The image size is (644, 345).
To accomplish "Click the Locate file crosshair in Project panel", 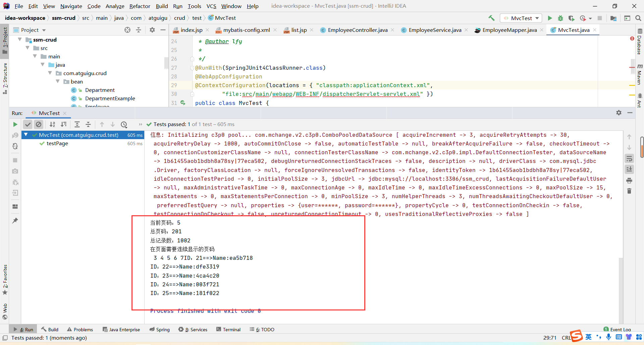I will (127, 30).
